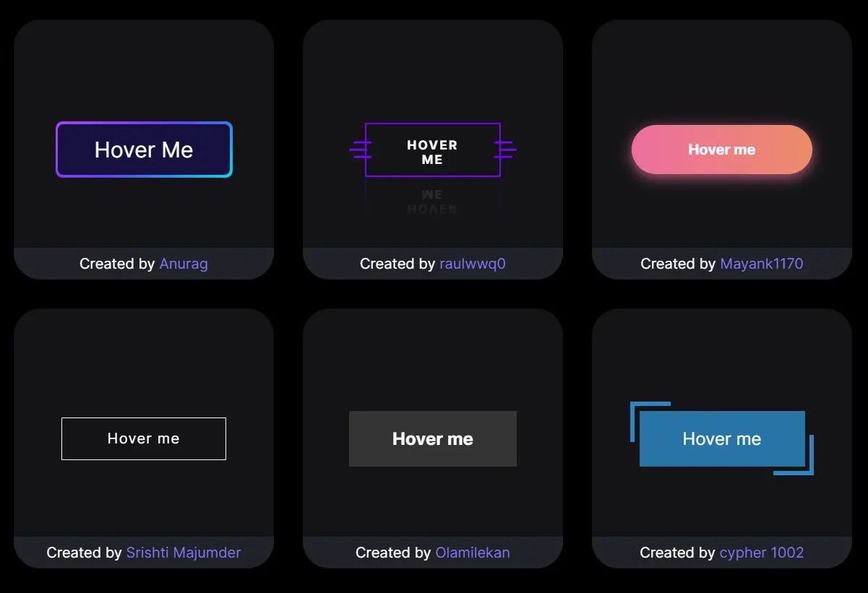Open Srishti Majumder's creator profile link
The width and height of the screenshot is (868, 593).
[184, 553]
